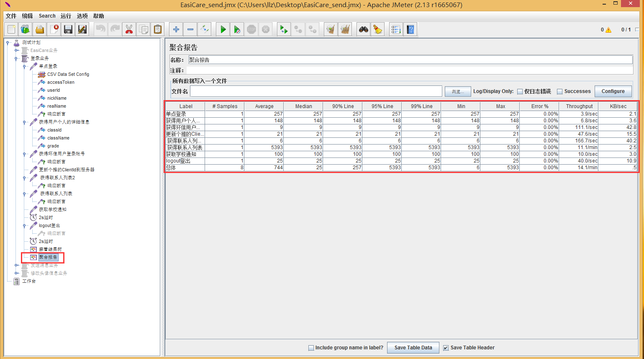Screen dimensions: 644x359
Task: Enable the 仅日志错误 checkbox
Action: tap(520, 91)
